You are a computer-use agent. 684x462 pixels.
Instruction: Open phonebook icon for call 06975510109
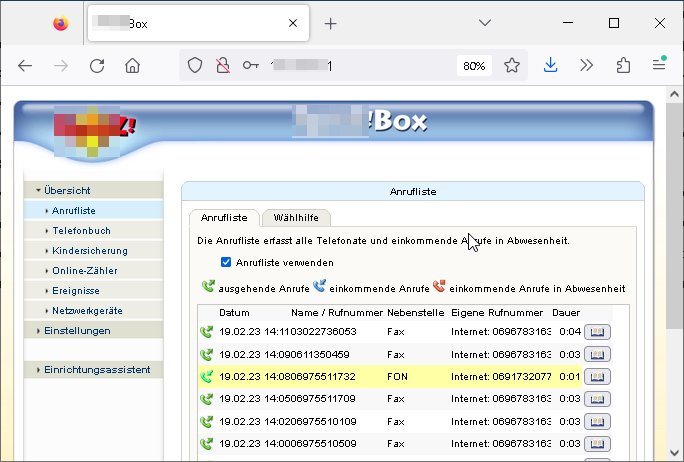click(597, 421)
